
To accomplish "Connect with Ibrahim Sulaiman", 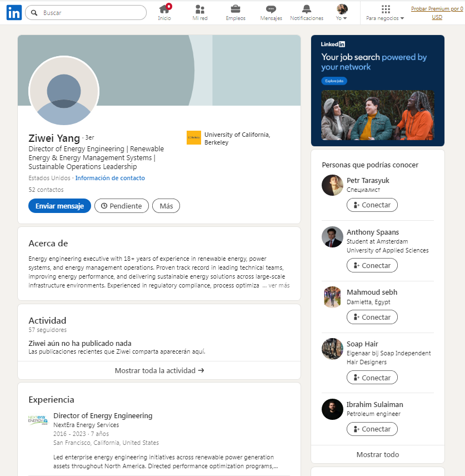I will coord(372,429).
